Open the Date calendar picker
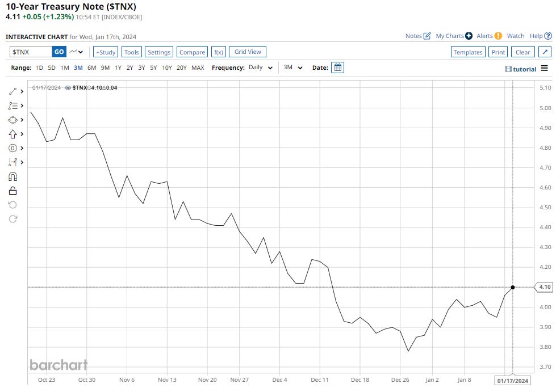Viewport: 556px width, 392px height. click(x=337, y=68)
